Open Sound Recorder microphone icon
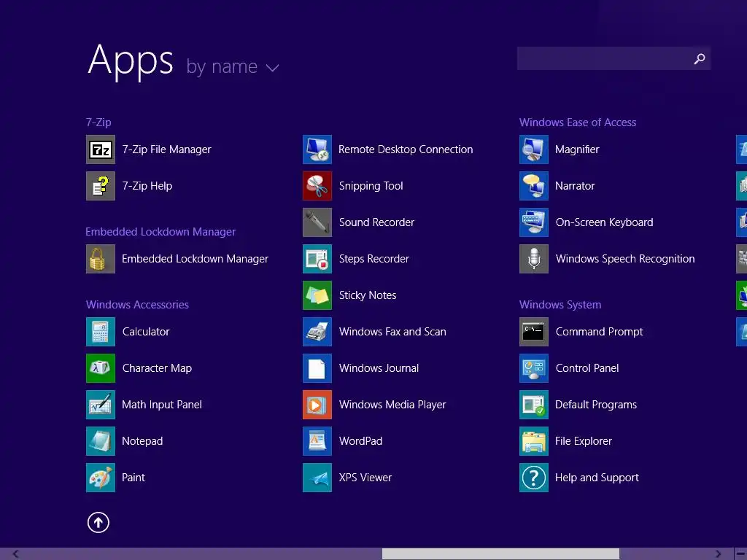The image size is (747, 560). pyautogui.click(x=317, y=222)
